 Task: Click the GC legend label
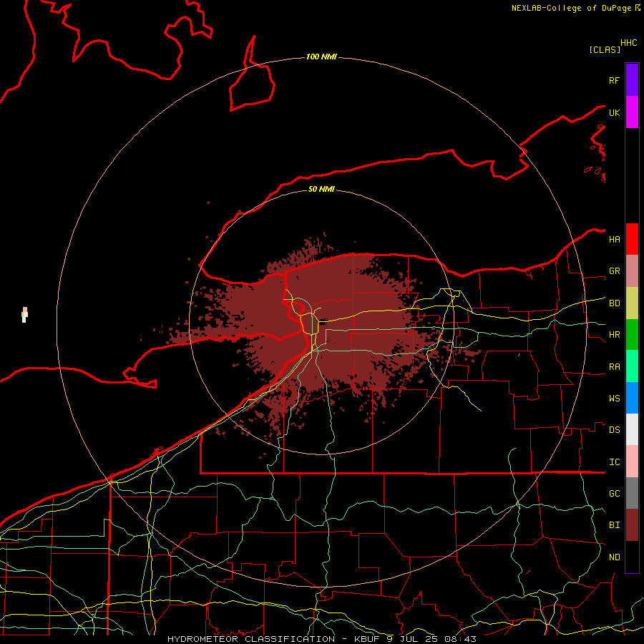pyautogui.click(x=614, y=494)
